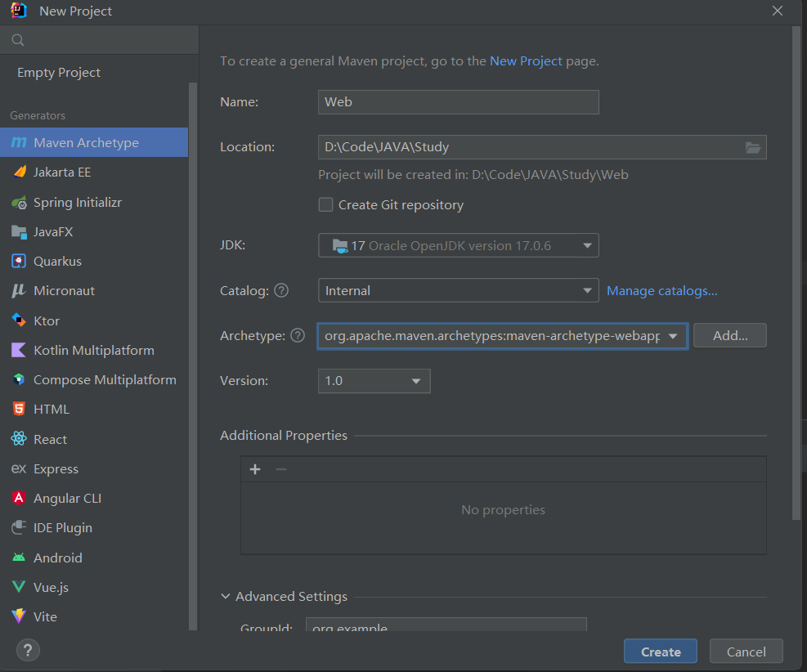Click the Jakarta EE sail icon

point(19,172)
